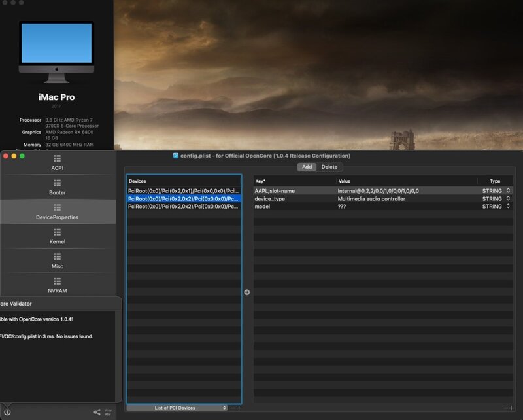Click the share icon in the bottom bar
523x420 pixels.
click(x=97, y=412)
